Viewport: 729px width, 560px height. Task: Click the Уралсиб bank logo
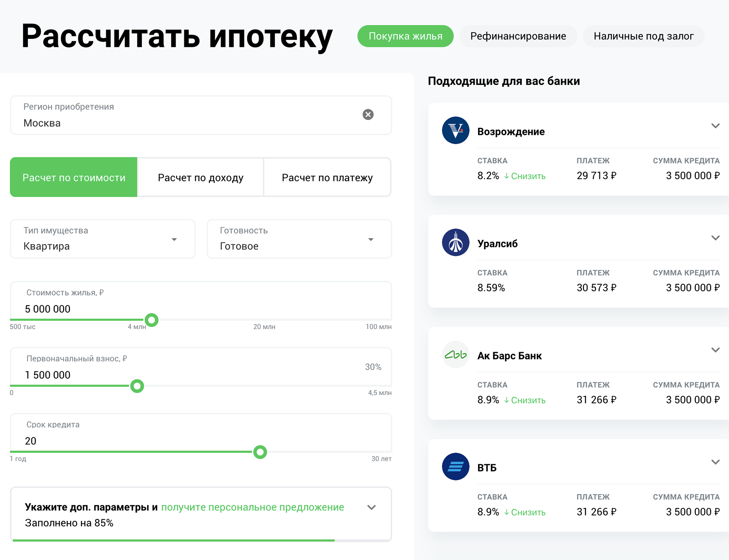(456, 242)
